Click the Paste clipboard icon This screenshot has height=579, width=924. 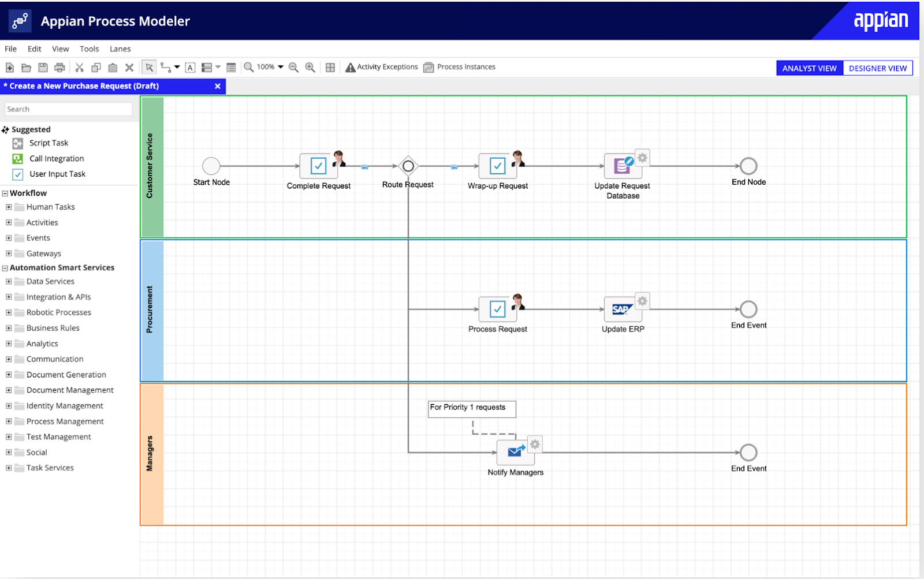113,68
